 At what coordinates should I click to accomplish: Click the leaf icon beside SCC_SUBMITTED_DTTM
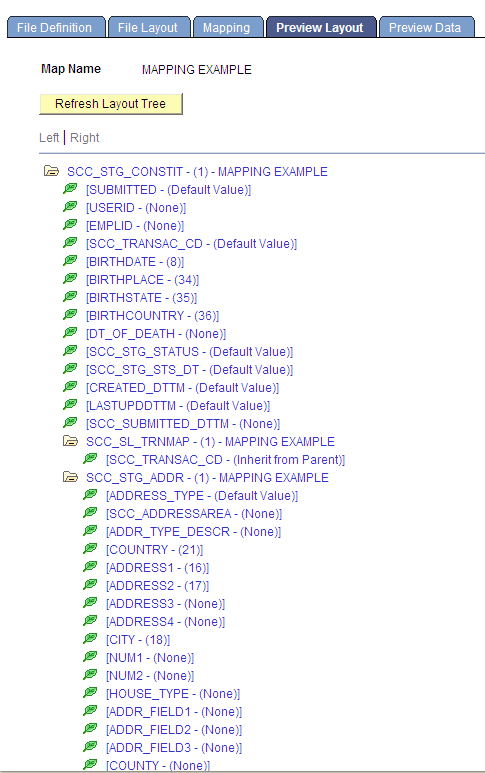point(70,422)
